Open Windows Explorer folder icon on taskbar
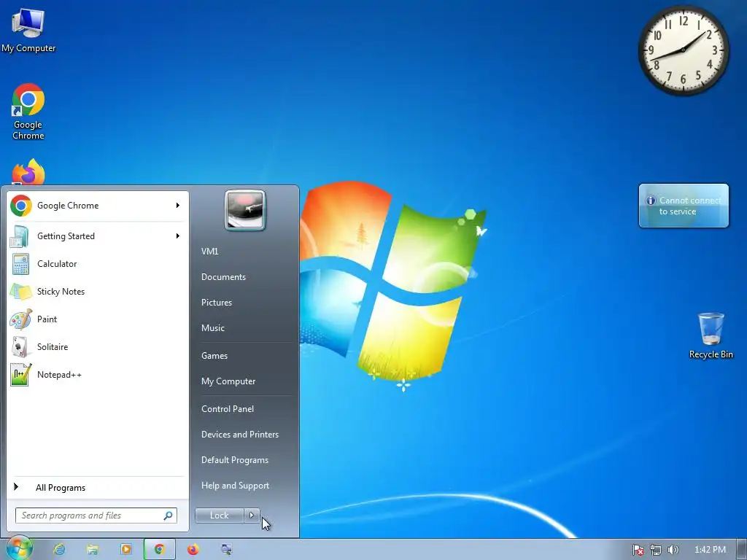747x560 pixels. click(x=93, y=550)
